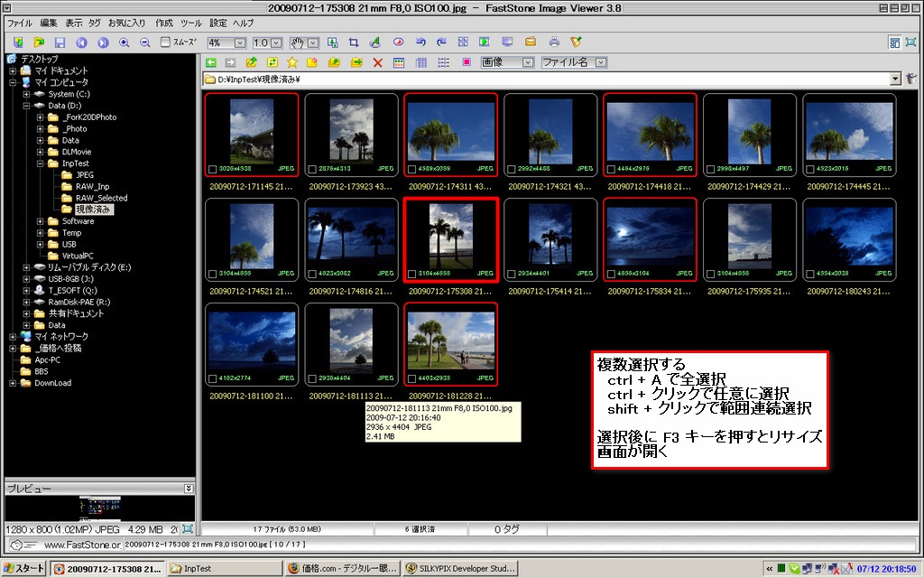Tick checkbox on thumbnail 20090712-171145
Screen dimensions: 924x578
coord(212,169)
